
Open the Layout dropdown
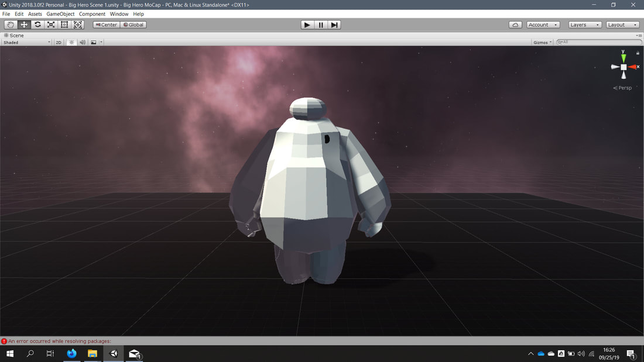pos(623,25)
